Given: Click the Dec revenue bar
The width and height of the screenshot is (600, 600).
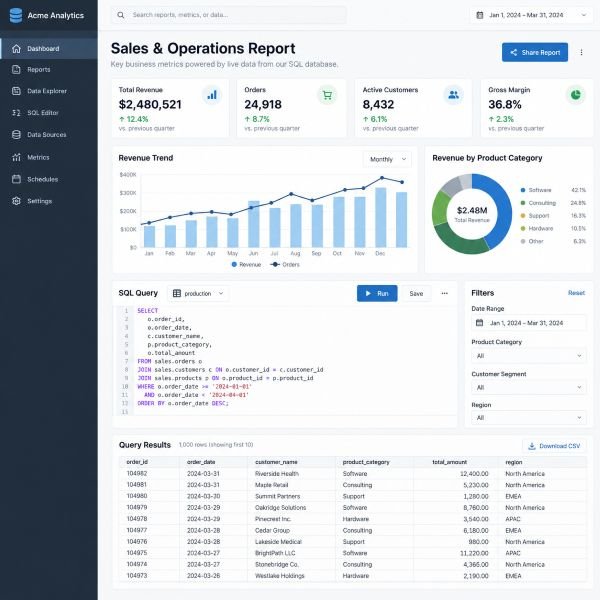Looking at the screenshot, I should click(x=380, y=217).
